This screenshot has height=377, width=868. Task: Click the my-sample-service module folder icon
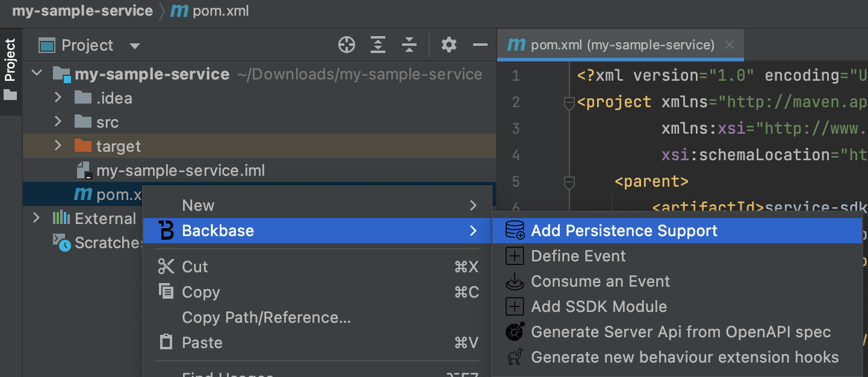click(x=62, y=74)
